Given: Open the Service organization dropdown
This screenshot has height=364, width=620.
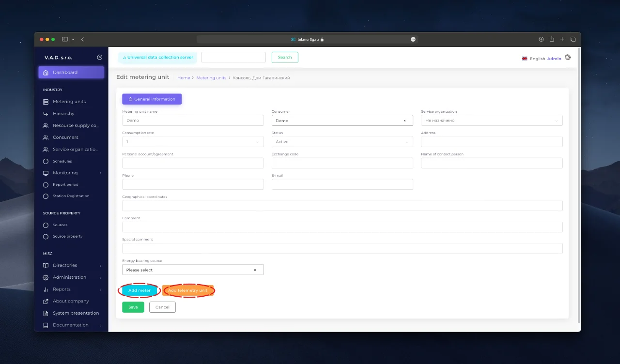Looking at the screenshot, I should pos(492,121).
